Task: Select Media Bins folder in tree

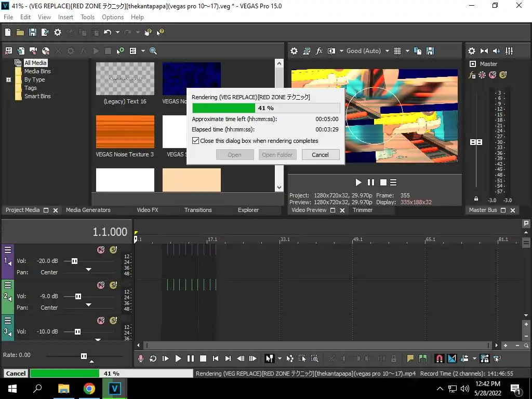Action: point(37,71)
